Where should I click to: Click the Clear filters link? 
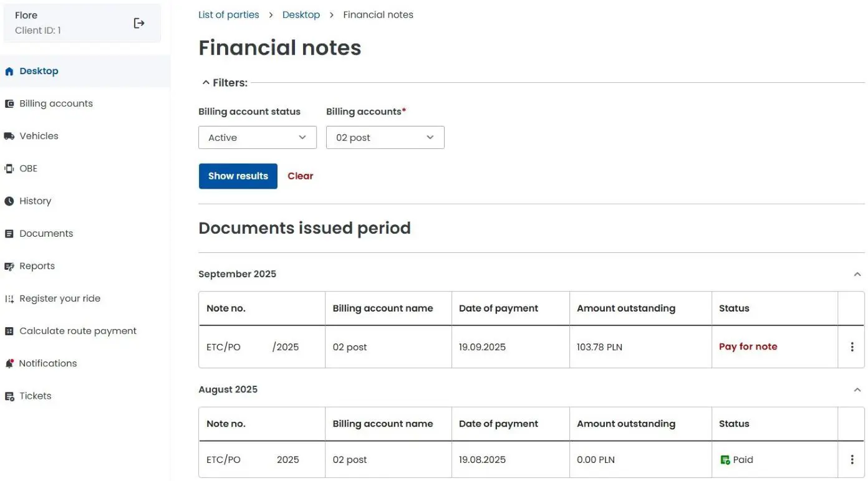pyautogui.click(x=300, y=176)
